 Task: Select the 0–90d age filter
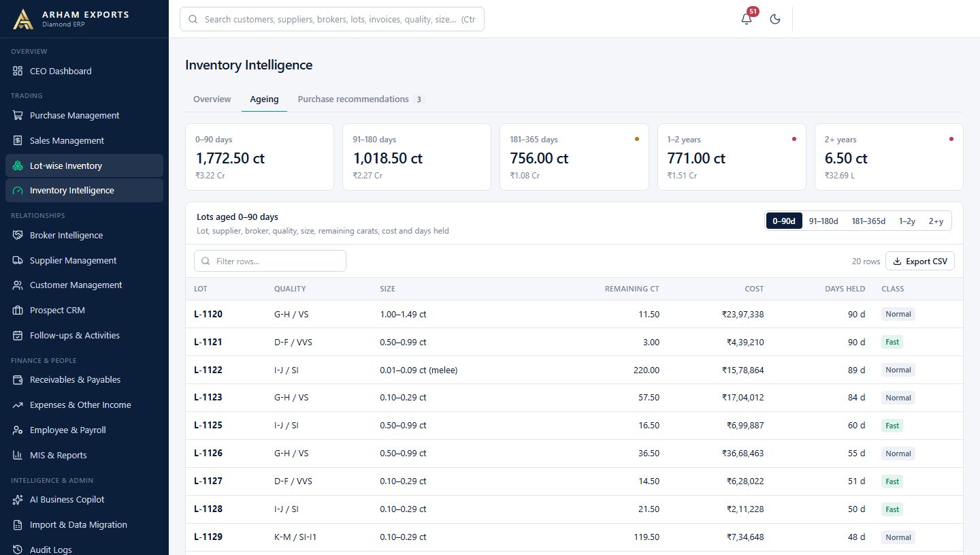(x=785, y=221)
